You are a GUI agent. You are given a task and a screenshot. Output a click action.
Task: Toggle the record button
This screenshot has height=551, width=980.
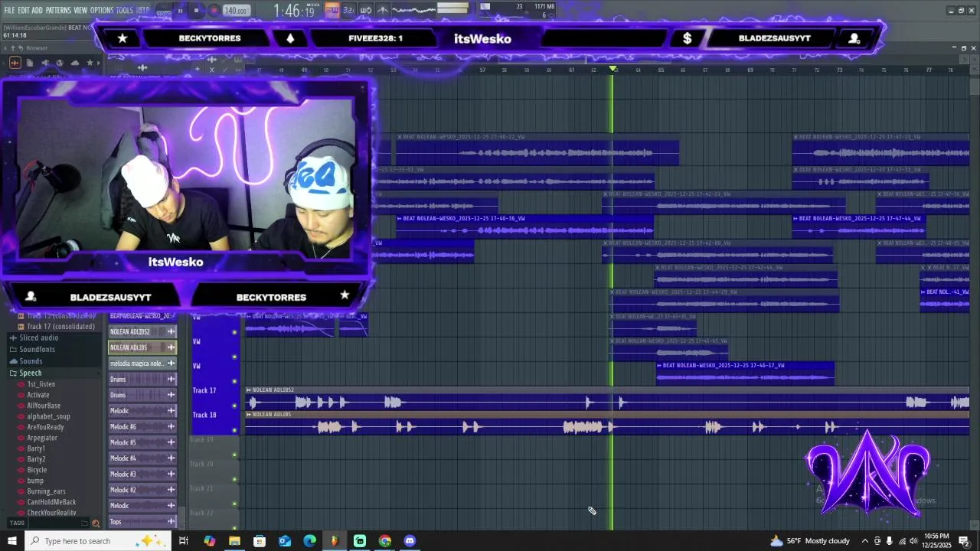coord(214,10)
